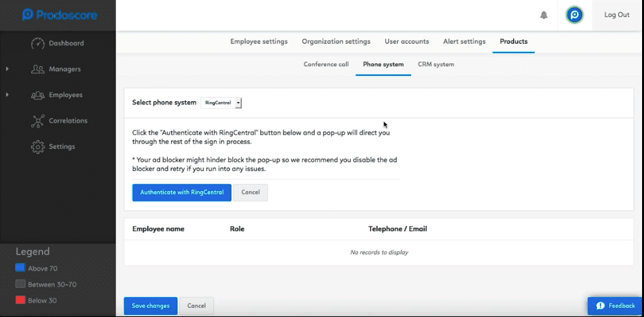644x317 pixels.
Task: Select the Products tab
Action: tap(513, 42)
